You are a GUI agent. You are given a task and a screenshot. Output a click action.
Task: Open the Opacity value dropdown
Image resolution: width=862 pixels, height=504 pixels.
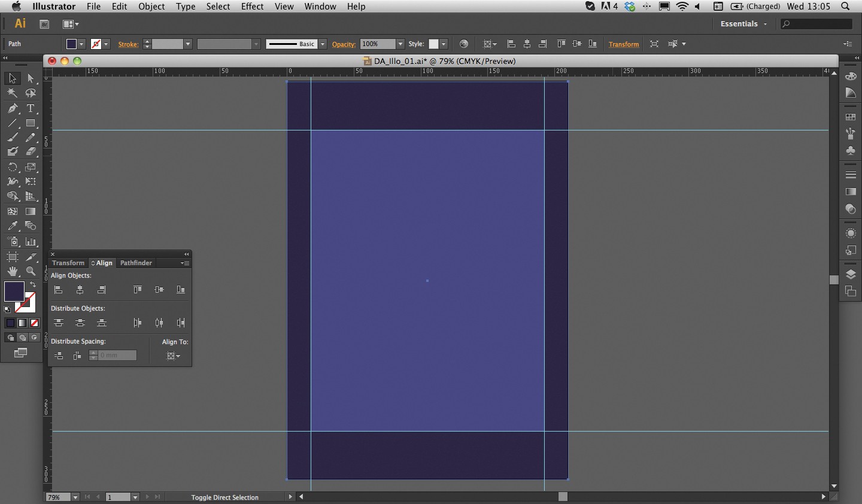click(400, 44)
